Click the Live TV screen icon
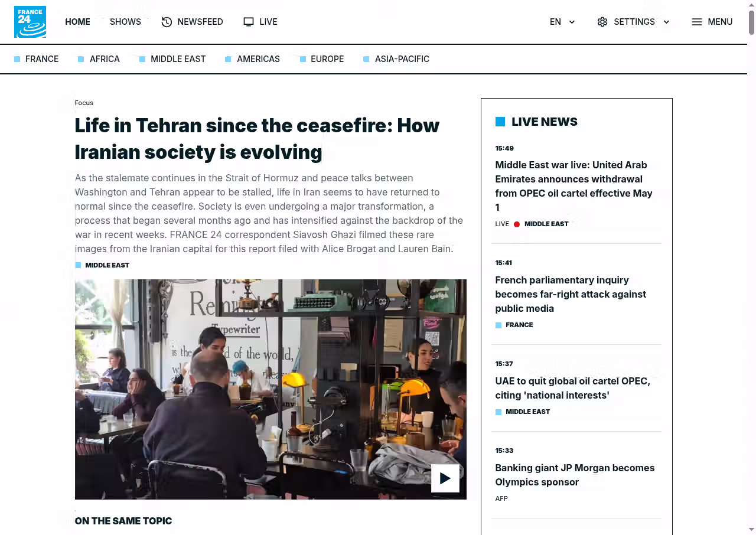This screenshot has width=756, height=535. 249,22
